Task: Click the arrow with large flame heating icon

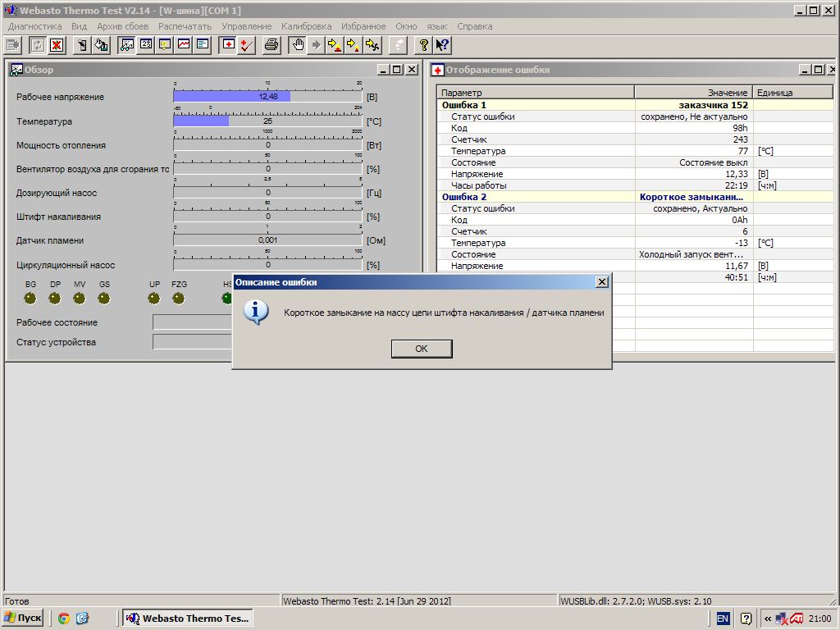Action: tap(335, 45)
